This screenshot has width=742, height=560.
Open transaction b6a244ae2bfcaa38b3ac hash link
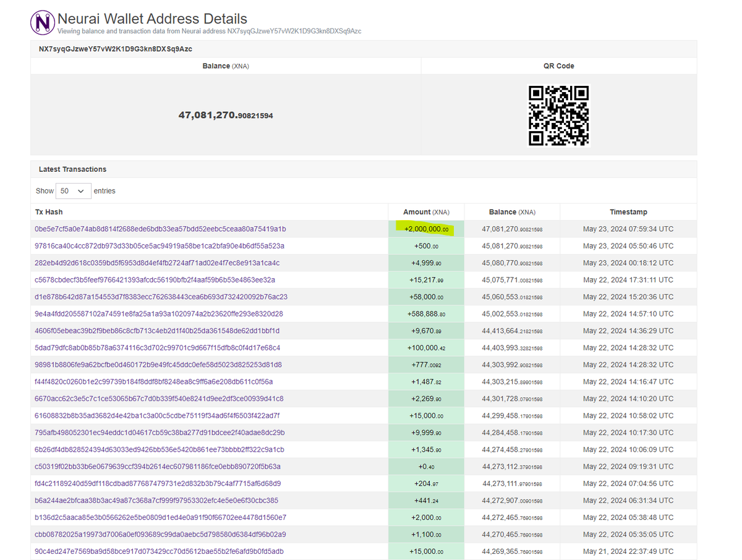(156, 501)
